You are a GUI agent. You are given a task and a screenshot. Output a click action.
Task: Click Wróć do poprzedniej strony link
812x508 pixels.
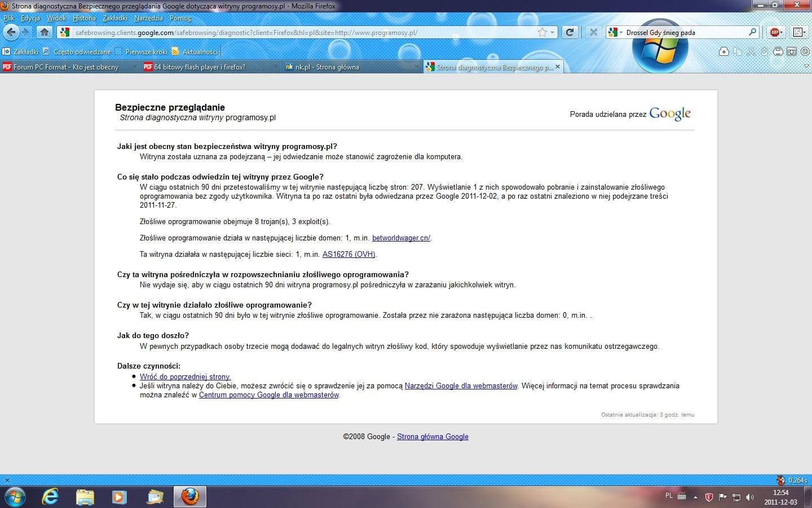pos(186,377)
